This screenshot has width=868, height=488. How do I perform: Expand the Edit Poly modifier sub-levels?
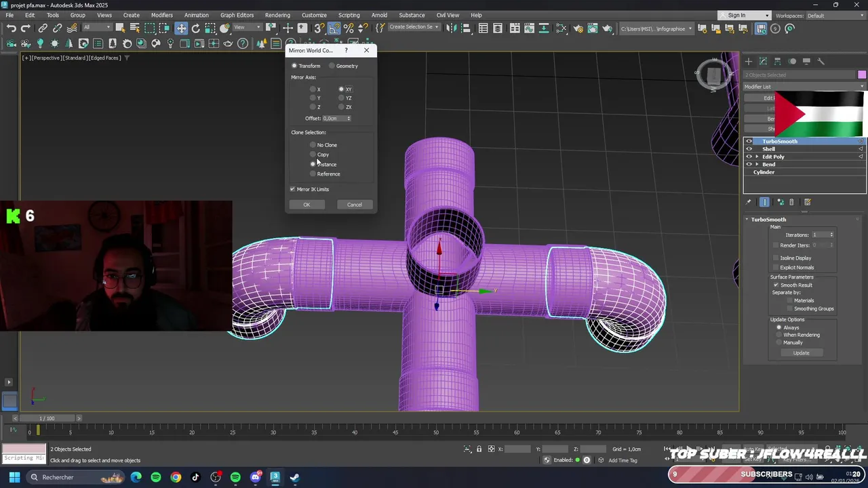pos(757,157)
